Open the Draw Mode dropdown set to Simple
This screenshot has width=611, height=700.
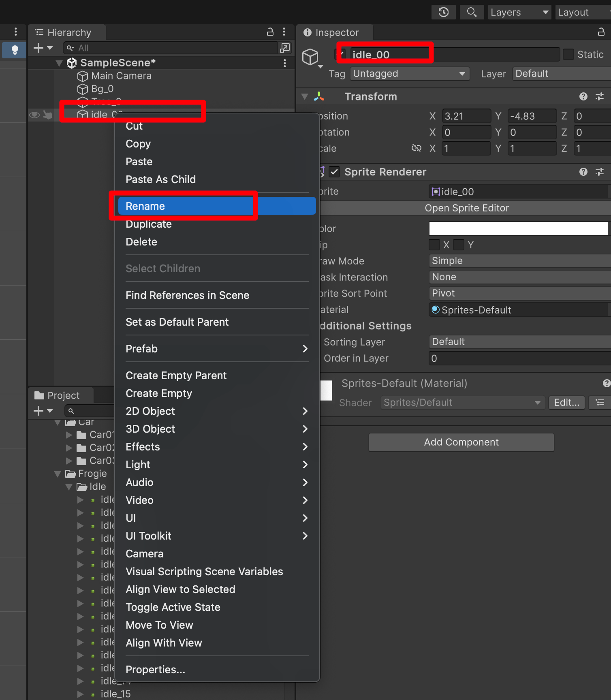pos(520,261)
